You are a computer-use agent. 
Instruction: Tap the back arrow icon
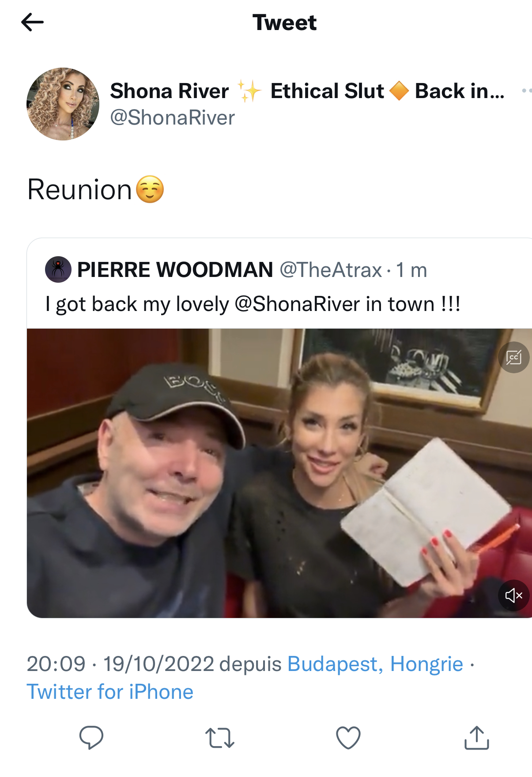[x=32, y=22]
